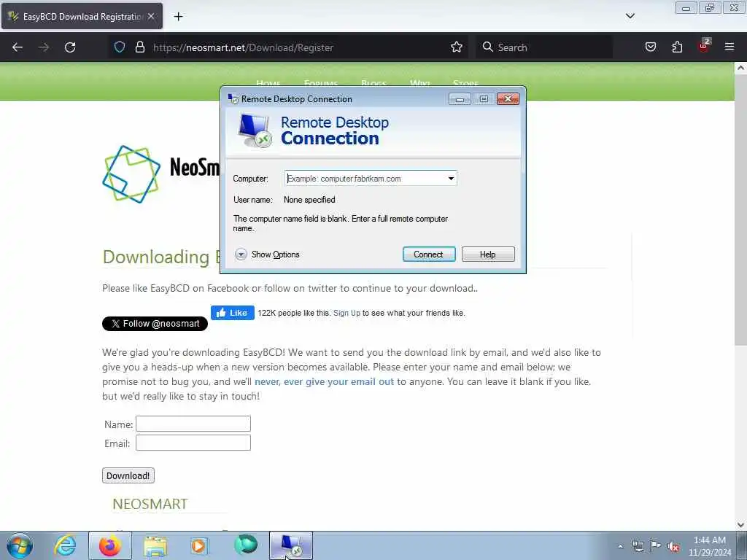Click the page scrollbar down arrow
The image size is (747, 560).
pyautogui.click(x=740, y=525)
